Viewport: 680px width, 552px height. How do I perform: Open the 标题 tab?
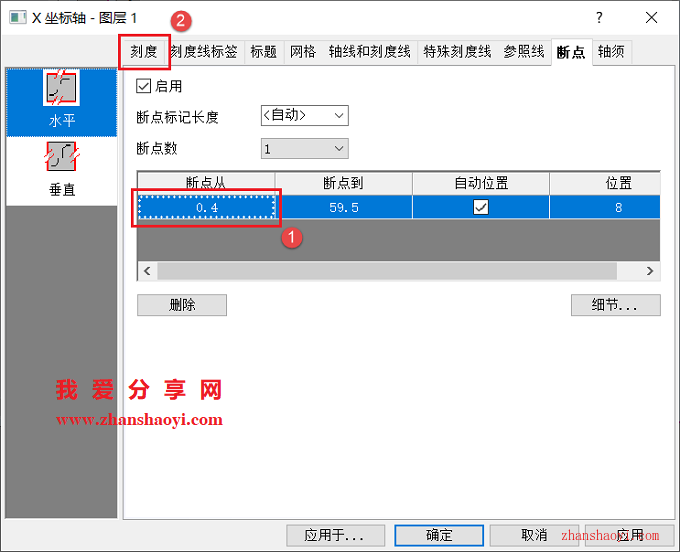264,52
